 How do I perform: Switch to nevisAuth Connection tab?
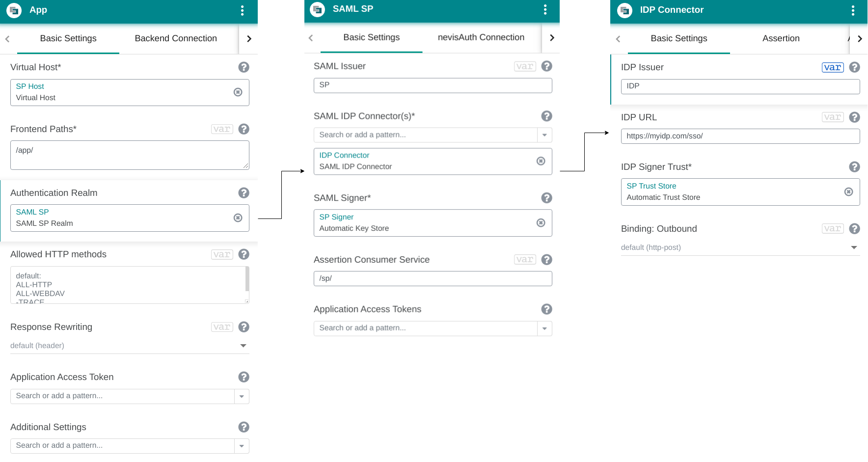click(481, 38)
